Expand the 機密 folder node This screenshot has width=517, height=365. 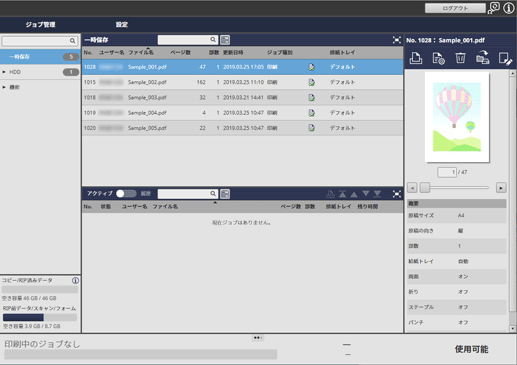pyautogui.click(x=4, y=87)
